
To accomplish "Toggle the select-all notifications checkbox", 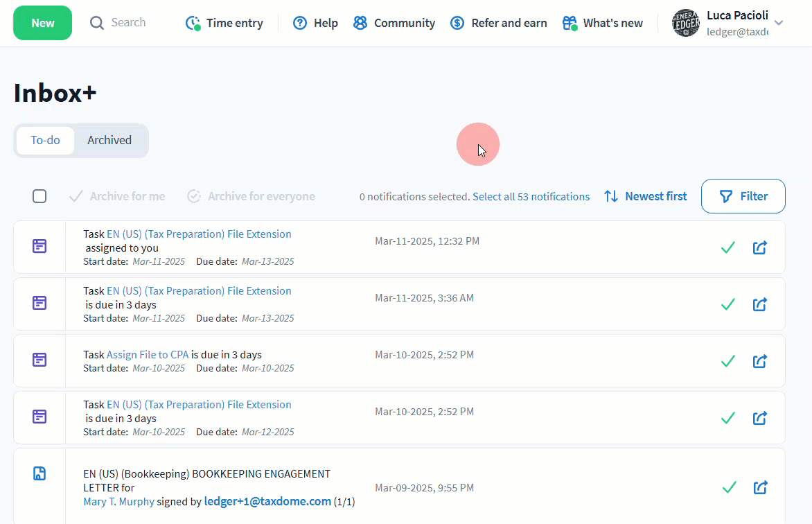I will point(39,196).
